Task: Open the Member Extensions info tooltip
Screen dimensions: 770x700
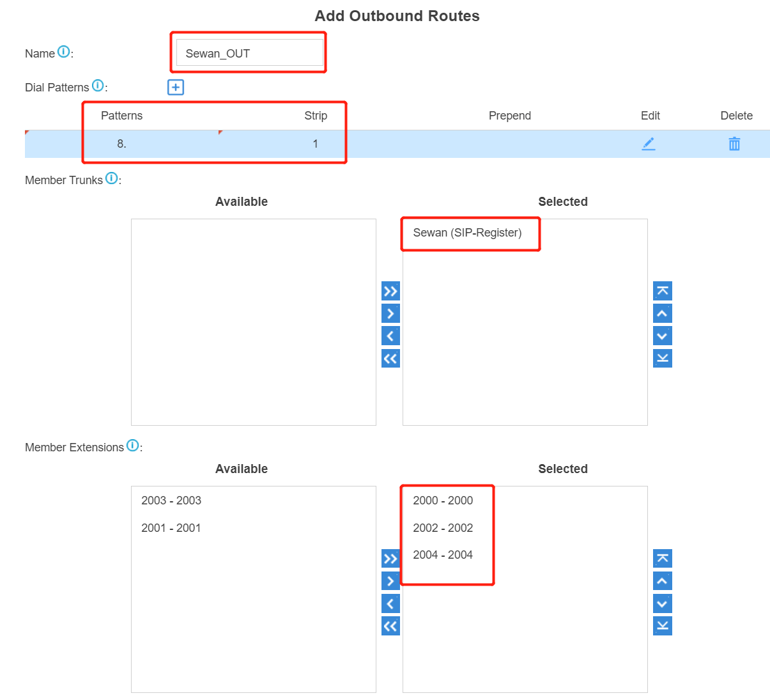Action: point(132,445)
